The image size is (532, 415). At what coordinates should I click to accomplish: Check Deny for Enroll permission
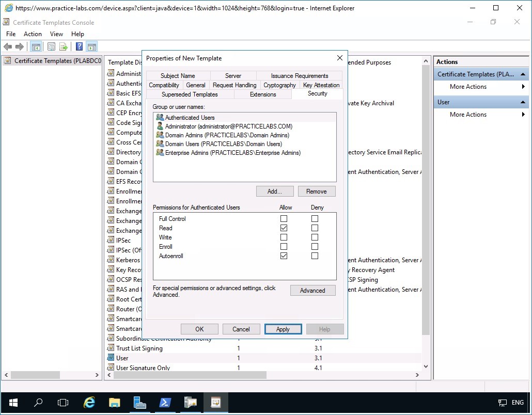coord(315,247)
